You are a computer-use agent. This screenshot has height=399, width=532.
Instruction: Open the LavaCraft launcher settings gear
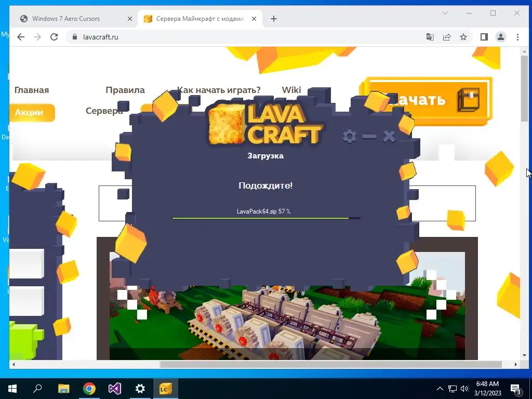tap(349, 137)
